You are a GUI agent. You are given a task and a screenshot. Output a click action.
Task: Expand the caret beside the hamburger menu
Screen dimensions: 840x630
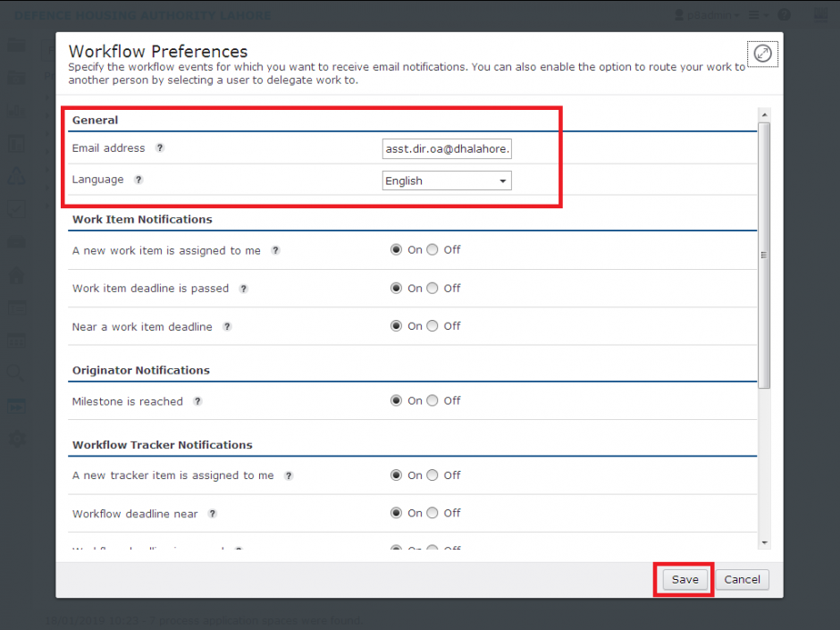tap(766, 14)
